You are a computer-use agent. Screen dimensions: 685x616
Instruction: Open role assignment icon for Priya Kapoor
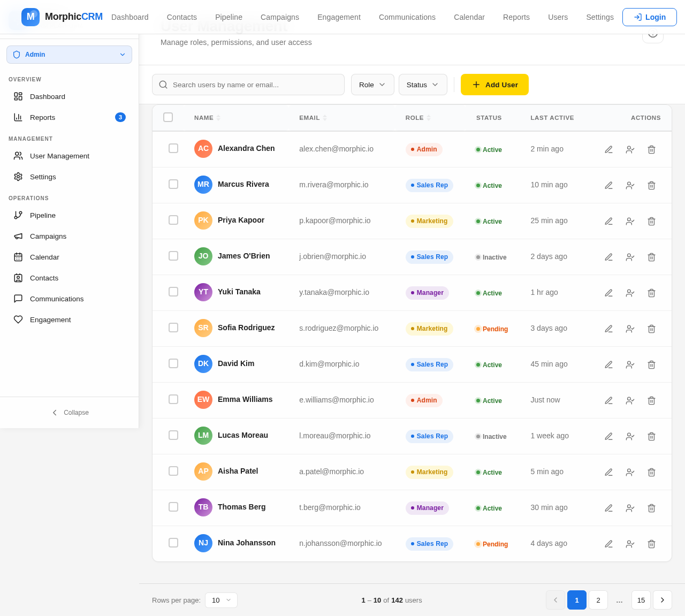(630, 221)
